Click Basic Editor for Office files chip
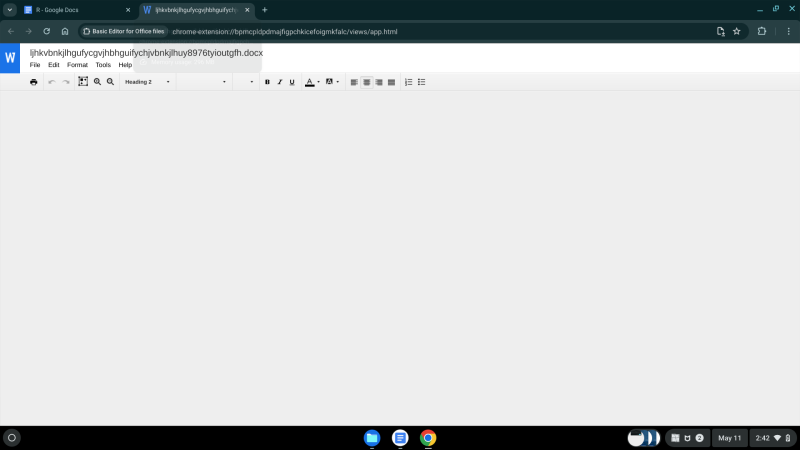 (x=123, y=31)
